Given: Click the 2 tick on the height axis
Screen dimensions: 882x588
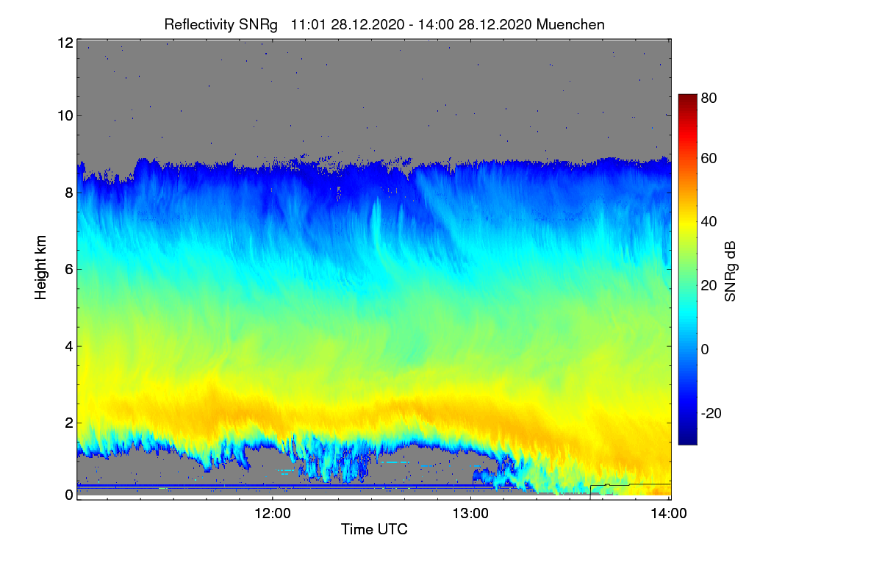Looking at the screenshot, I should (68, 423).
